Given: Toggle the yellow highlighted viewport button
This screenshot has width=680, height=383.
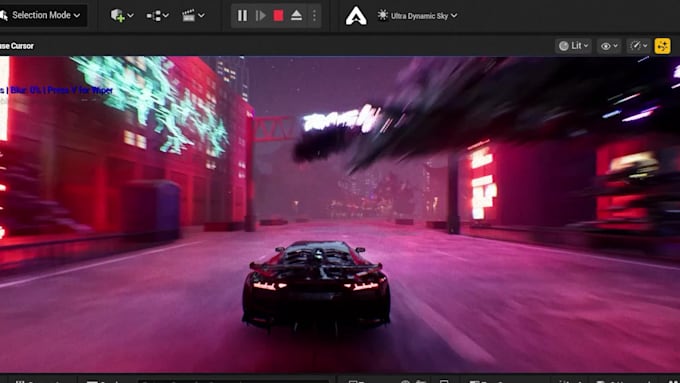Looking at the screenshot, I should coord(662,46).
